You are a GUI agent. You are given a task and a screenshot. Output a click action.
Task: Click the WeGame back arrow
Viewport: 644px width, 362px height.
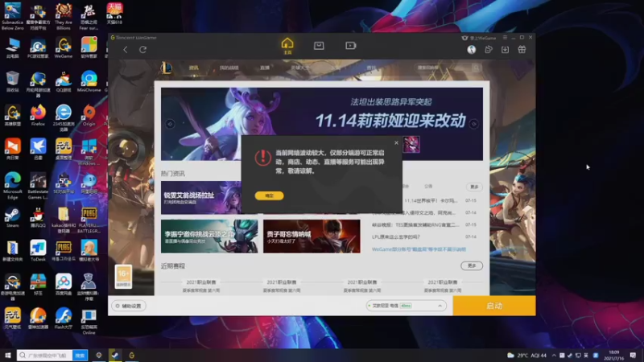click(x=126, y=50)
